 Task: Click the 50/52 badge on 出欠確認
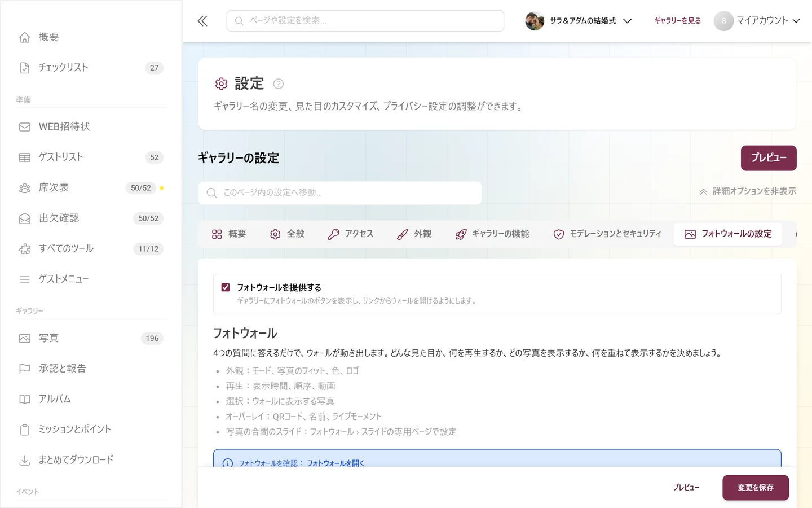pos(148,218)
